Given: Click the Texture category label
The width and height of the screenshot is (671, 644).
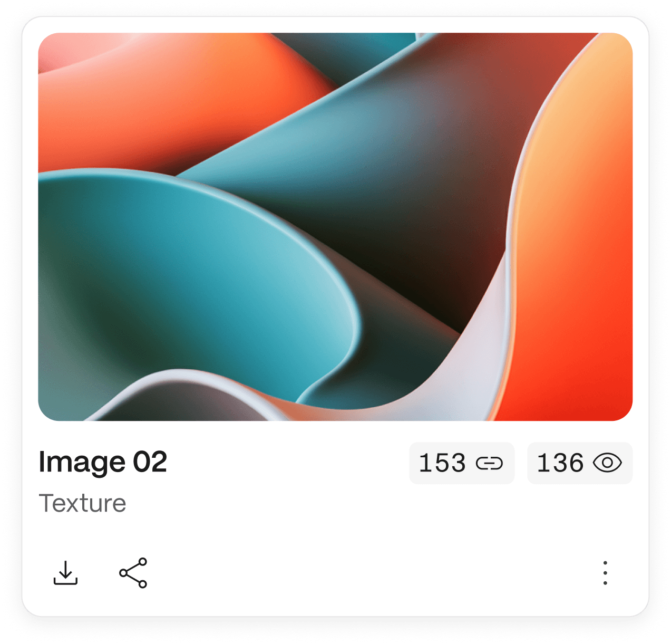Looking at the screenshot, I should pos(82,503).
